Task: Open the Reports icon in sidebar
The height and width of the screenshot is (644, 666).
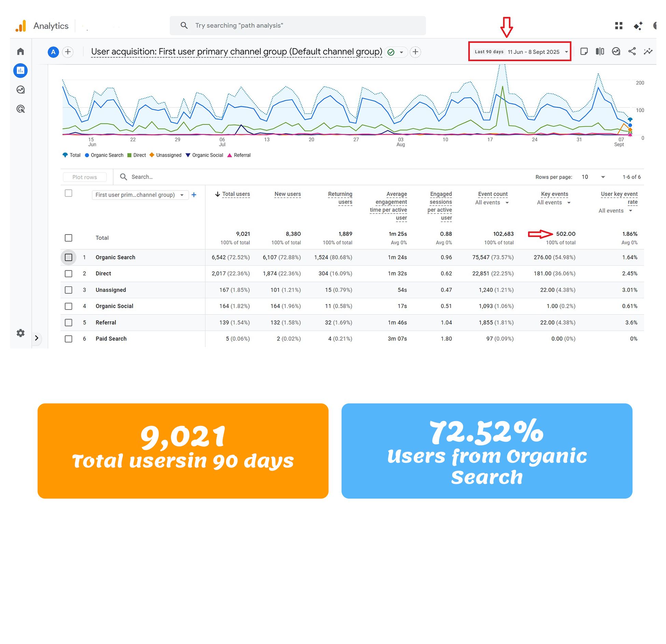Action: click(x=20, y=71)
